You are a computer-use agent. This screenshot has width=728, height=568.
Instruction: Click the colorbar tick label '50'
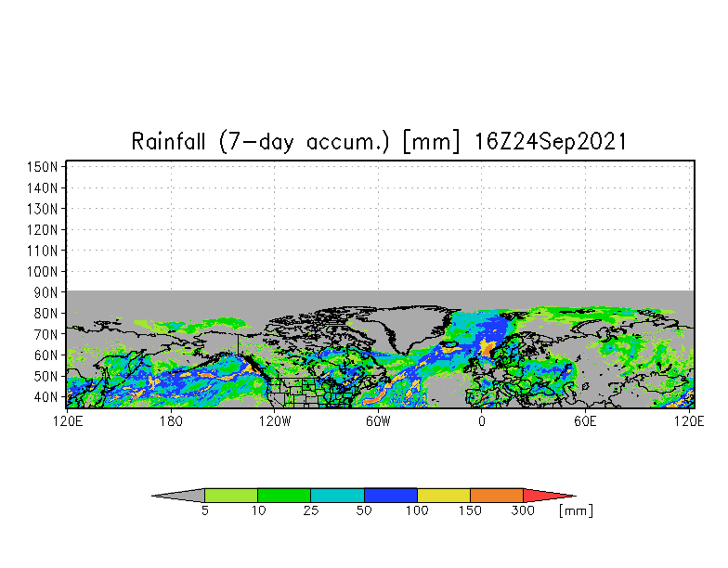[x=364, y=510]
